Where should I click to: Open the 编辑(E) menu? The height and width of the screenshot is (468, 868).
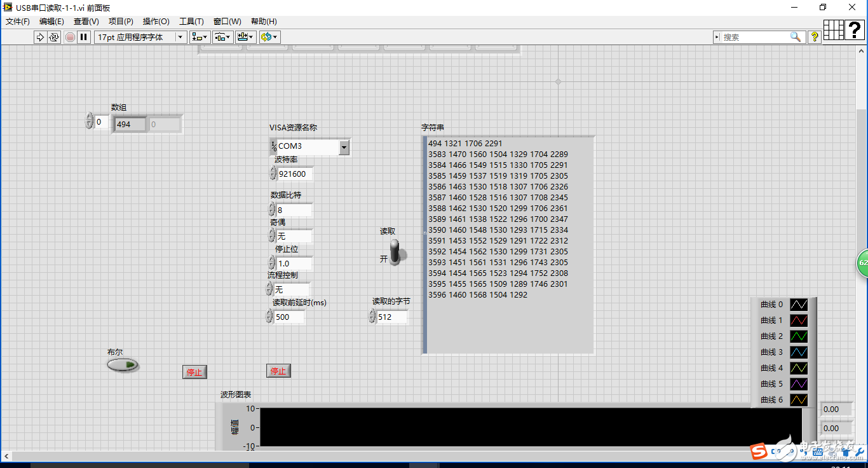coord(52,22)
